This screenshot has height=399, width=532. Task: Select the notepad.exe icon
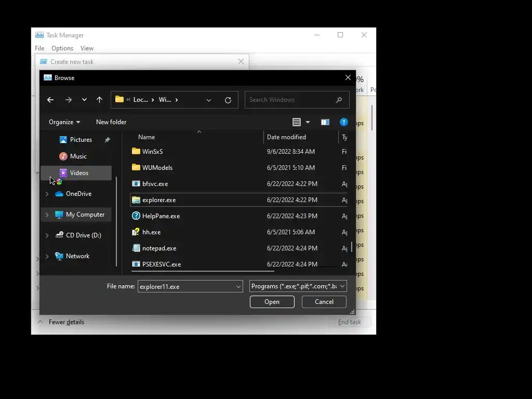pyautogui.click(x=136, y=248)
